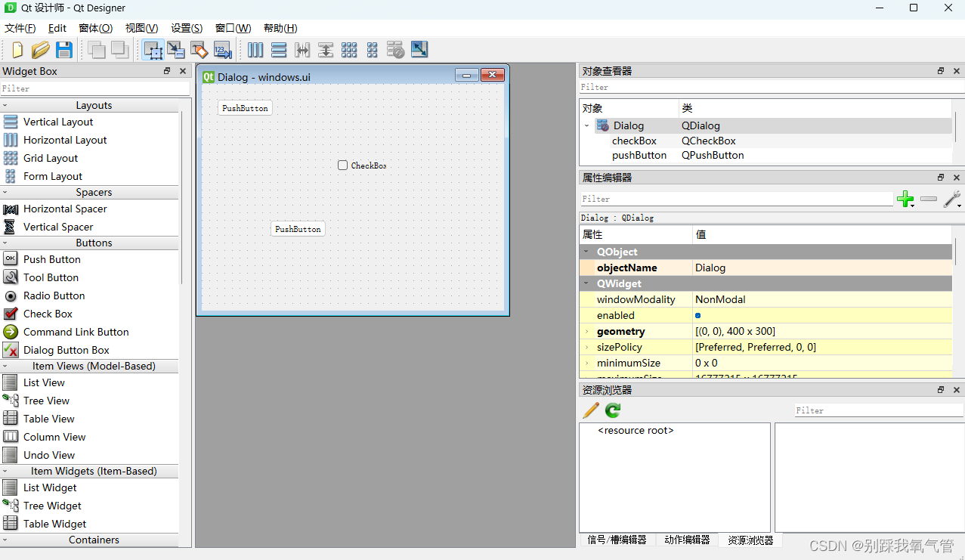
Task: Pick the Table Widget item
Action: 54,524
